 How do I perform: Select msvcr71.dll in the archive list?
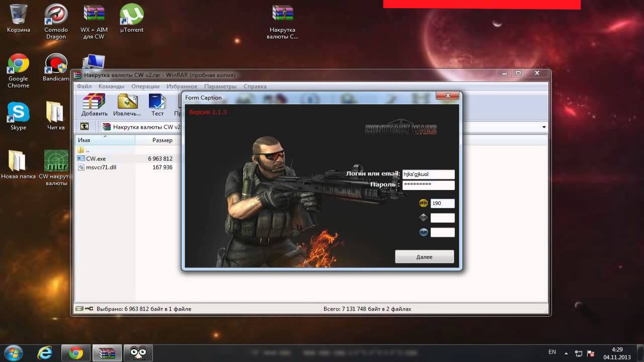[x=125, y=167]
